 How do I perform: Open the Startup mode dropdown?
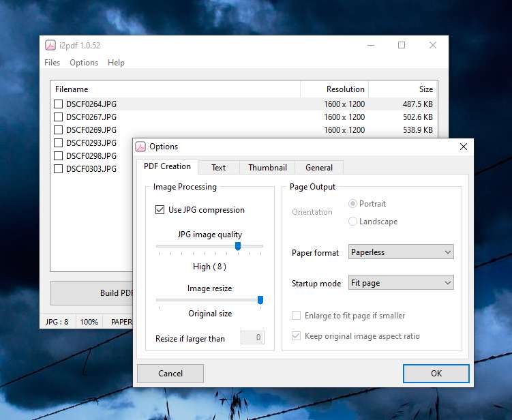tap(401, 282)
